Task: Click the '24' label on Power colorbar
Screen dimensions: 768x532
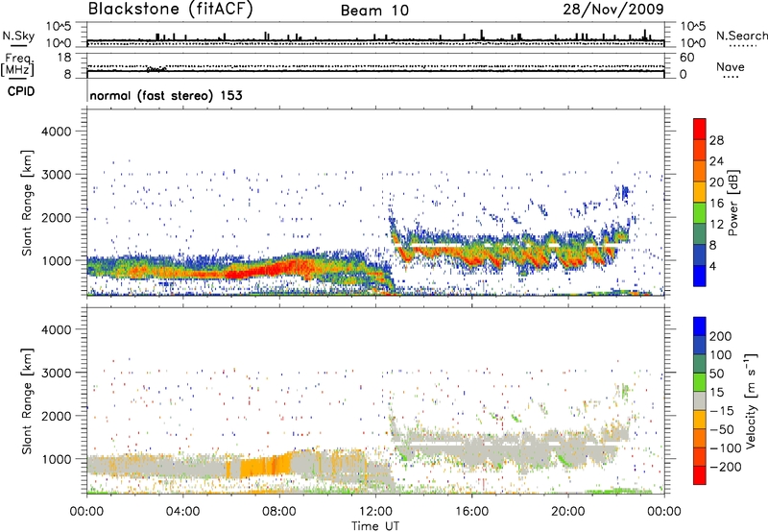Action: [x=716, y=161]
